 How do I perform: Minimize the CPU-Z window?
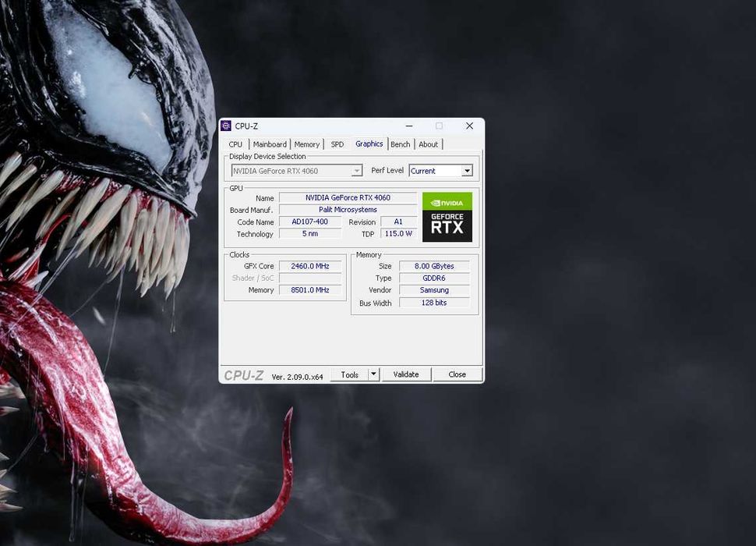409,126
